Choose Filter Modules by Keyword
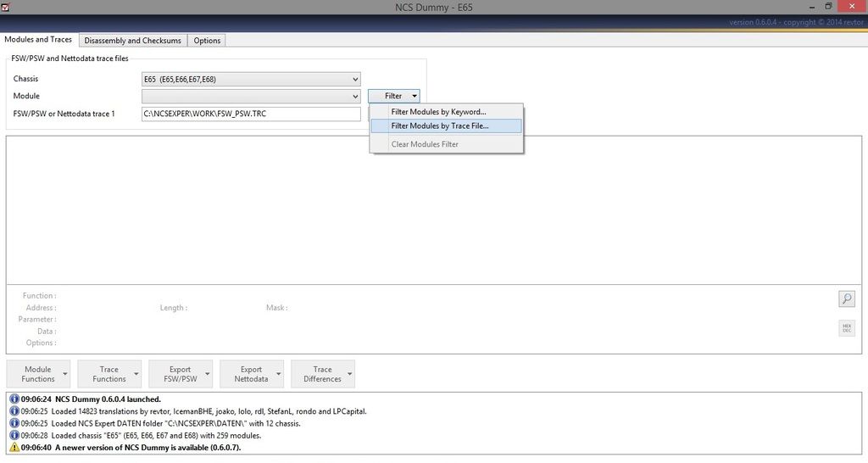 [446, 112]
